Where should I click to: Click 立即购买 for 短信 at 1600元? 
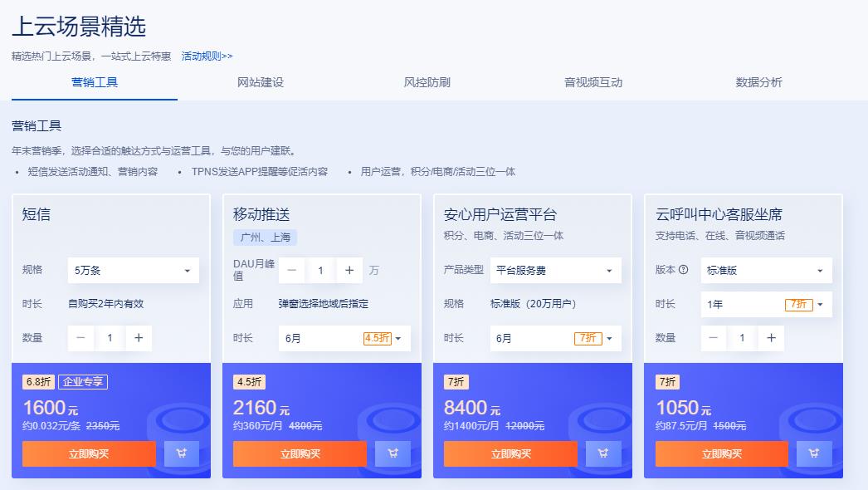[89, 454]
